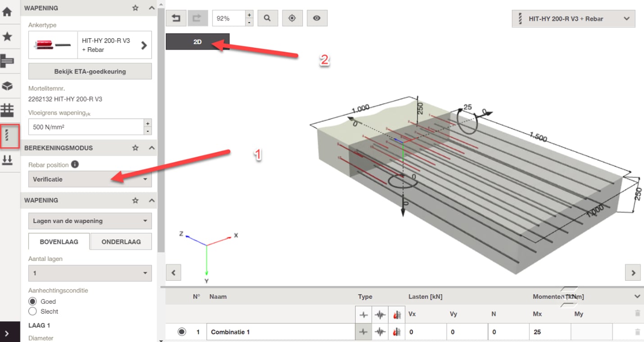
Task: Increase zoom percentage with plus stepper
Action: click(x=249, y=15)
